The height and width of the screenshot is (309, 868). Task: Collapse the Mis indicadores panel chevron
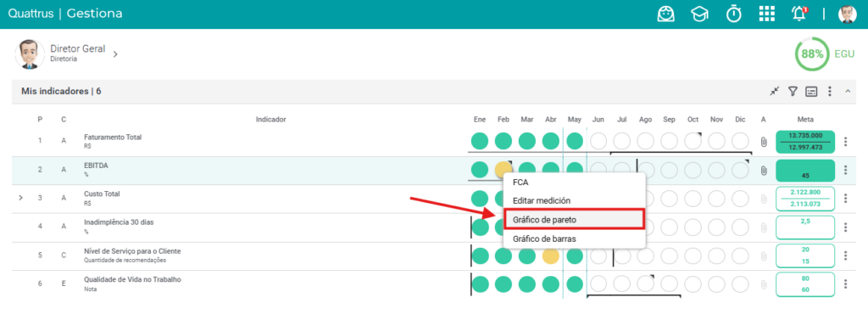pyautogui.click(x=848, y=92)
